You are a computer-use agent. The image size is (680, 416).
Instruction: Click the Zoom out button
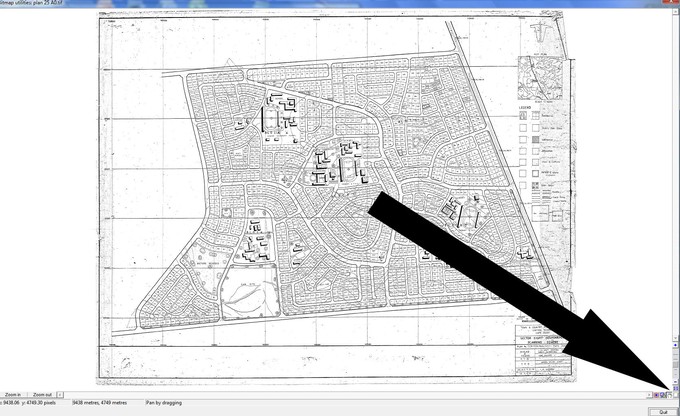42,395
